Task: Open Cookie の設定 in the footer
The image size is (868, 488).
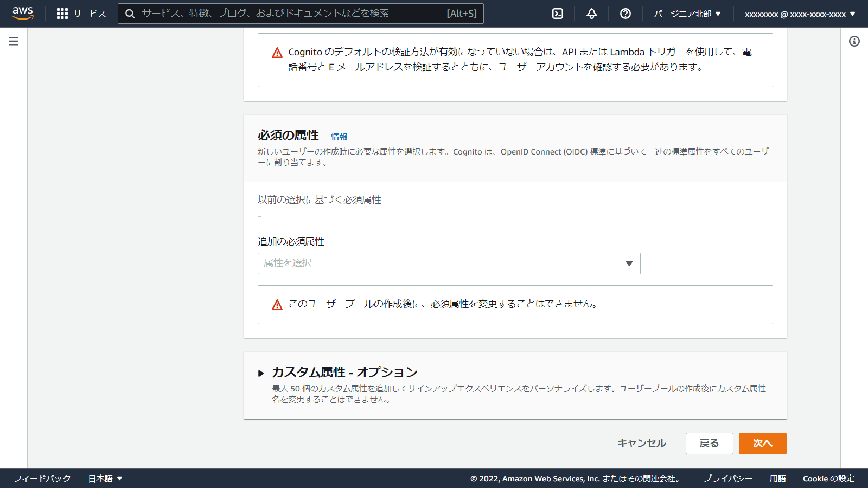Action: coord(827,478)
